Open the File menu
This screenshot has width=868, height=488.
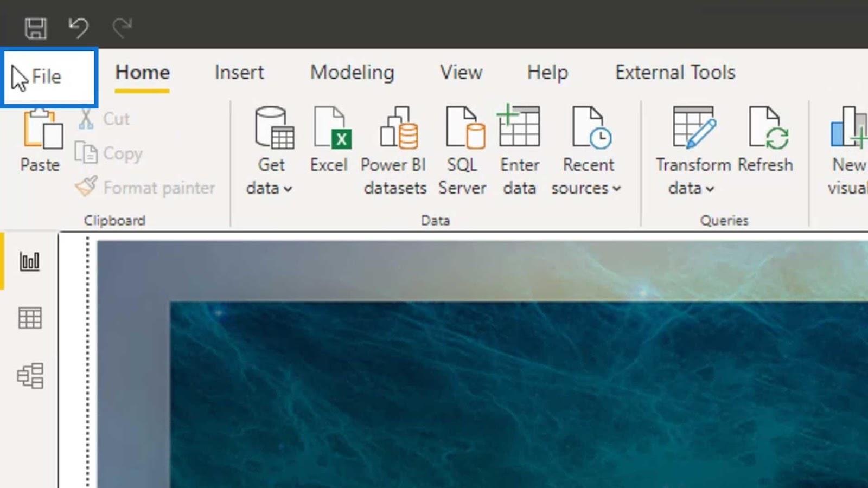tap(49, 76)
